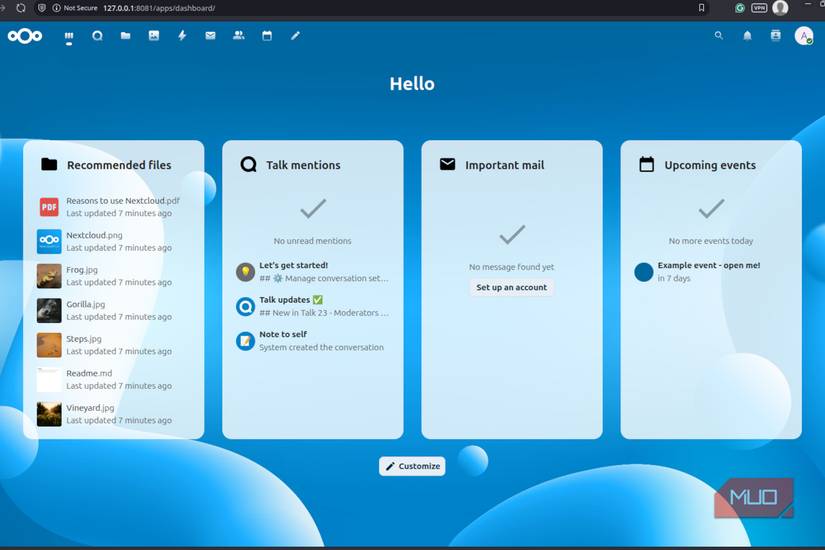Open Reasons to use Nextcloud.pdf
Viewport: 825px width, 550px height.
tap(114, 207)
